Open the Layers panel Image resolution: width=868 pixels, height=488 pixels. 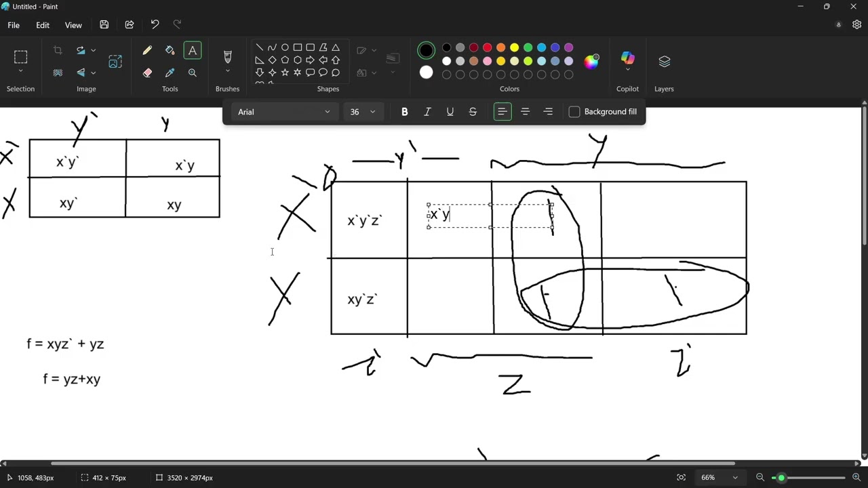(x=664, y=62)
